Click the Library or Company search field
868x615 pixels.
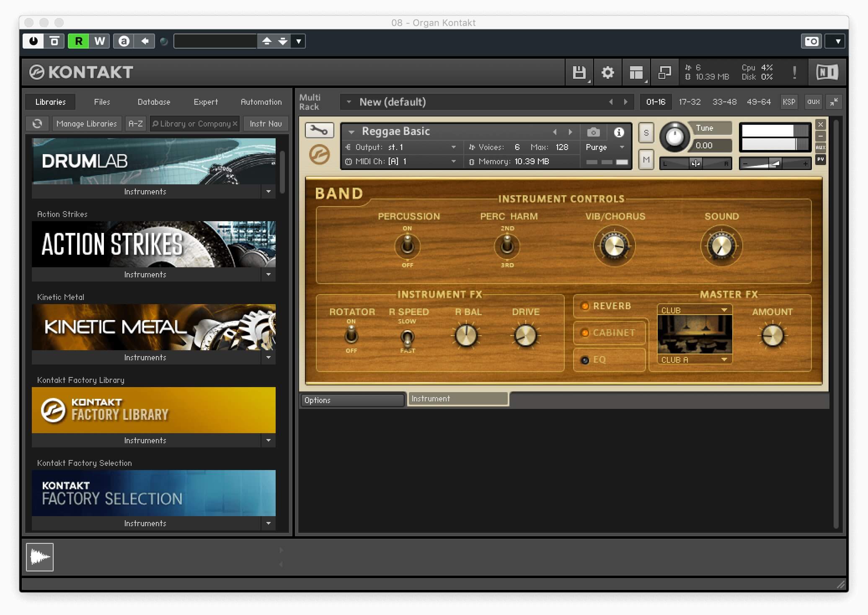pyautogui.click(x=195, y=124)
